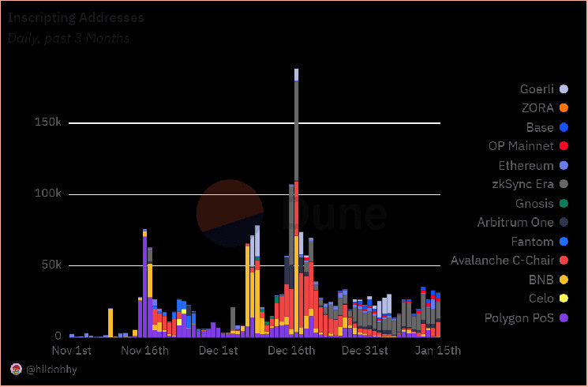Viewport: 588px width, 387px height.
Task: Open the @hildobby author link
Action: click(52, 370)
